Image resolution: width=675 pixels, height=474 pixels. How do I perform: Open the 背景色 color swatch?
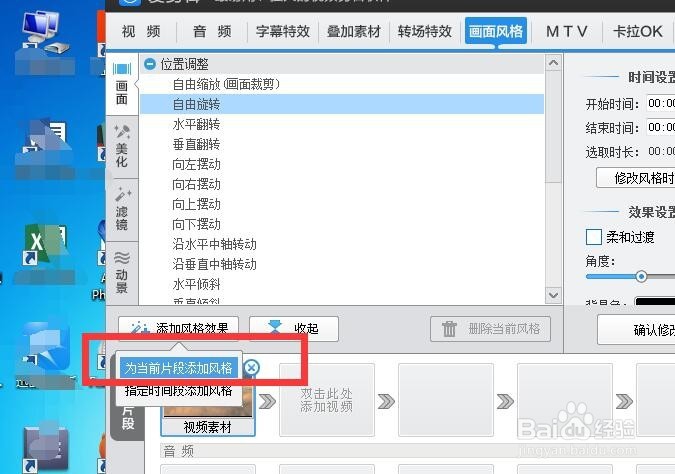655,301
